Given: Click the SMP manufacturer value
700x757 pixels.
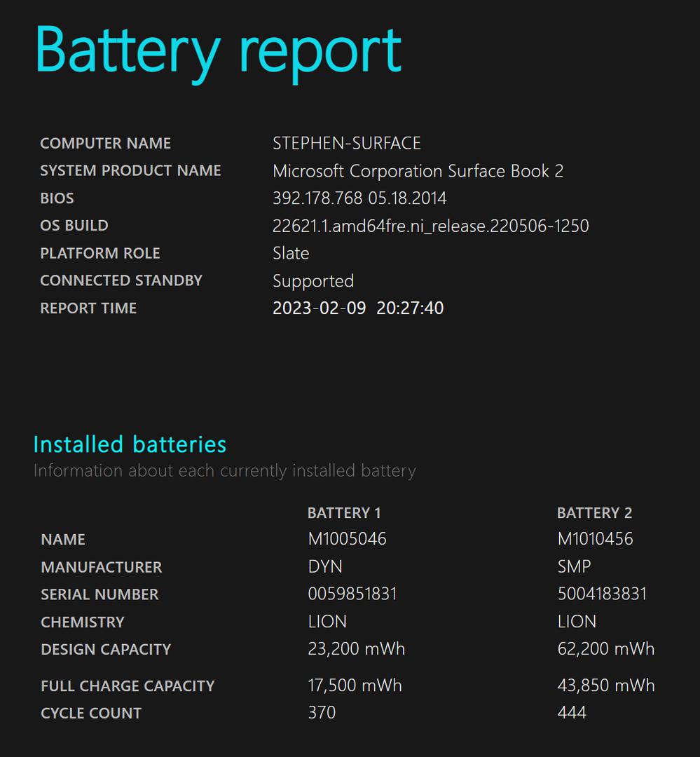Looking at the screenshot, I should click(574, 566).
